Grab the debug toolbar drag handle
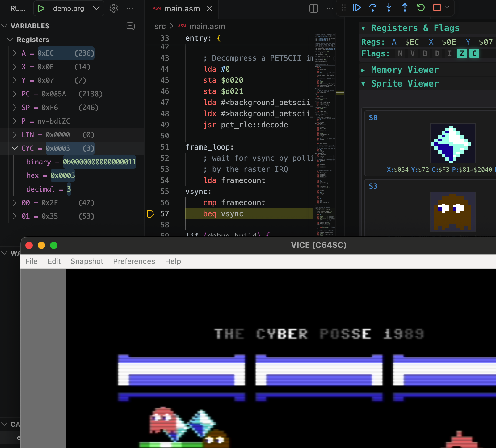Viewport: 496px width, 448px height. pos(344,7)
